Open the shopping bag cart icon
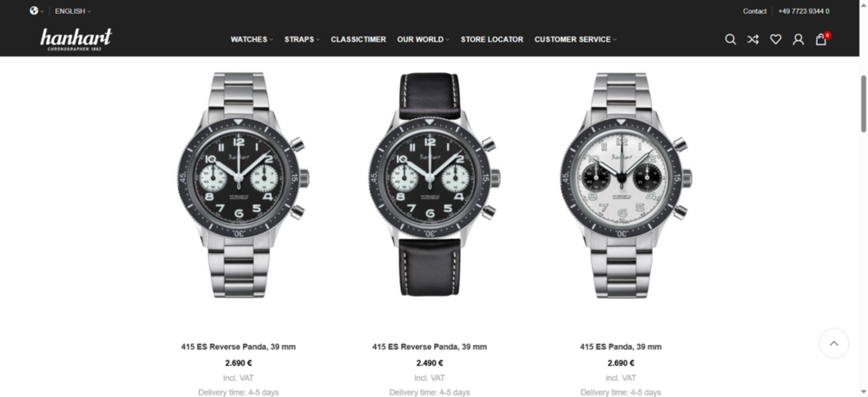This screenshot has height=397, width=868. click(821, 39)
